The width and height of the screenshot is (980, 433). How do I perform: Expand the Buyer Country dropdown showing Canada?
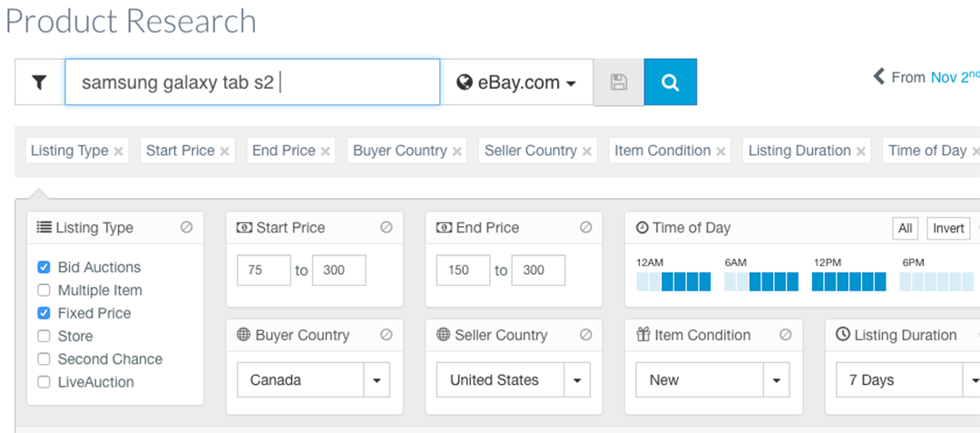pos(377,380)
